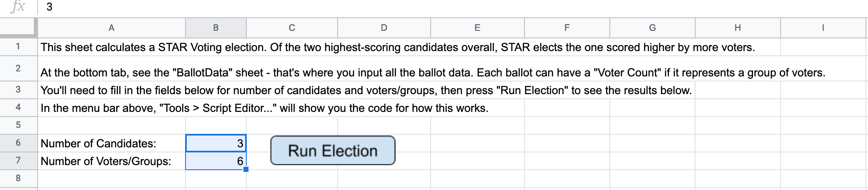Select column H header

pos(738,28)
